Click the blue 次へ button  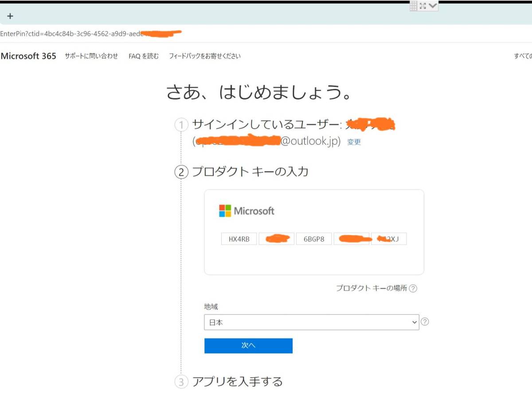tap(248, 345)
